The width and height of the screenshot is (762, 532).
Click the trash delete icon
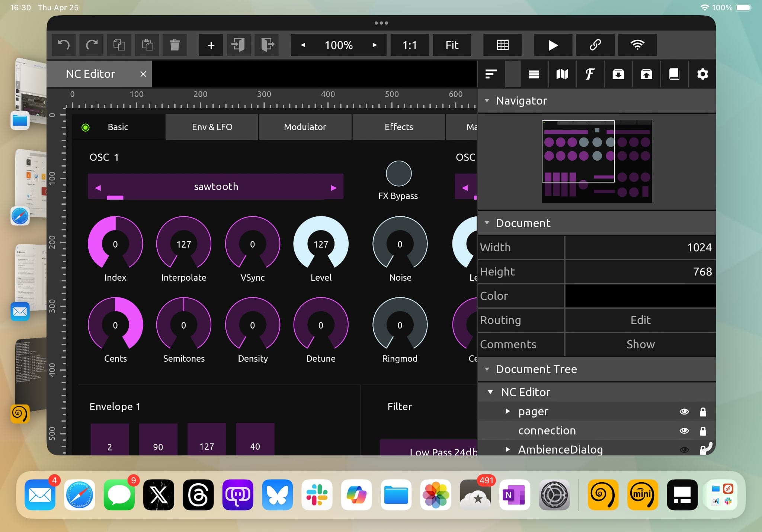point(175,45)
